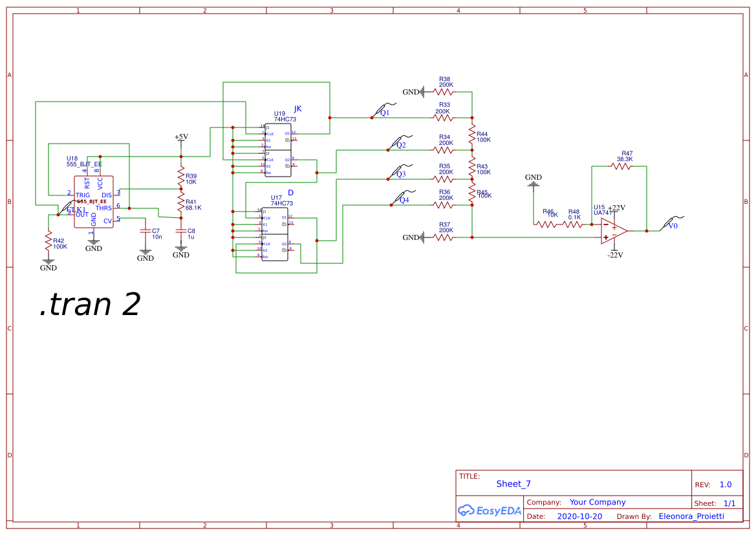Click the CLK probe near the 555 timer
The image size is (756, 535).
click(x=65, y=207)
